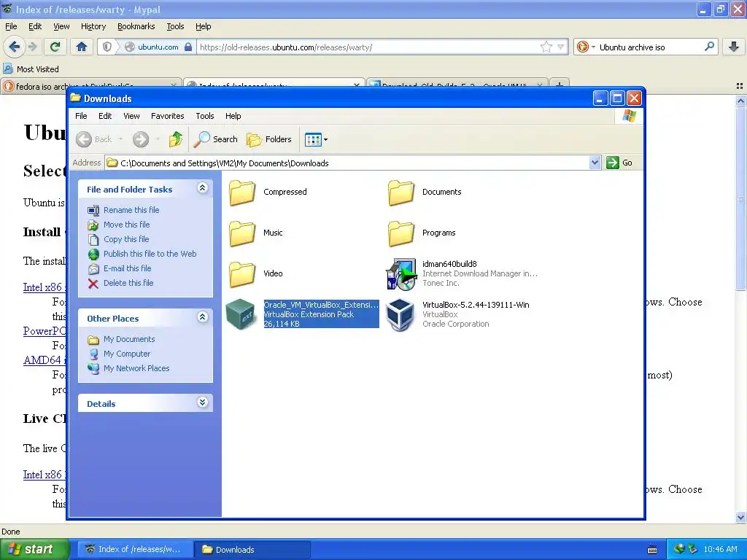Click the Downloads taskbar button
Screen dimensions: 747x560
(252, 549)
